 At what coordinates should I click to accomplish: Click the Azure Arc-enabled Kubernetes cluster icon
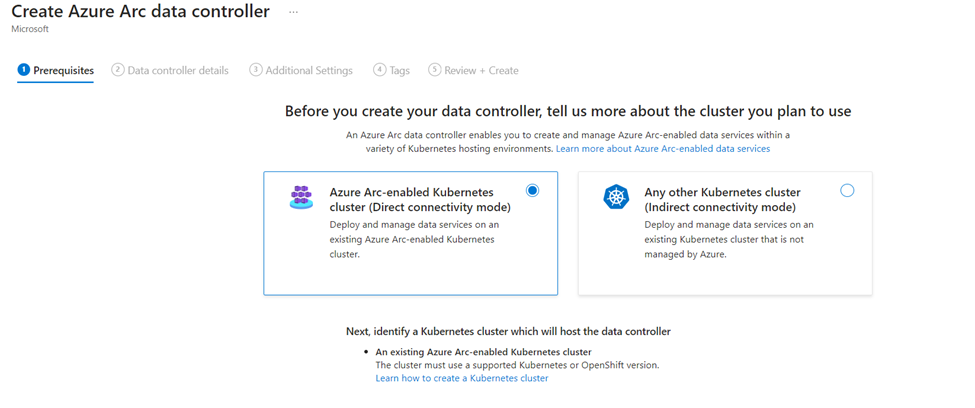click(x=301, y=197)
